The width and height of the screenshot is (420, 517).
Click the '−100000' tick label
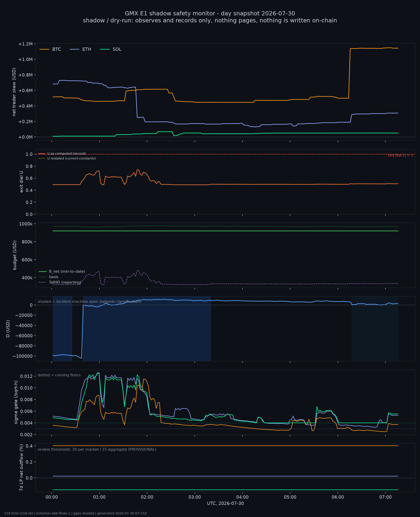tap(23, 356)
